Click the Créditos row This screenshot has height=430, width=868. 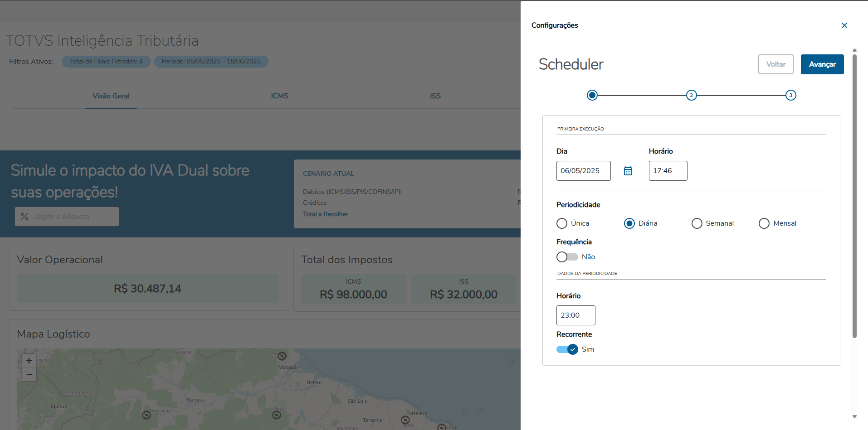coord(315,203)
